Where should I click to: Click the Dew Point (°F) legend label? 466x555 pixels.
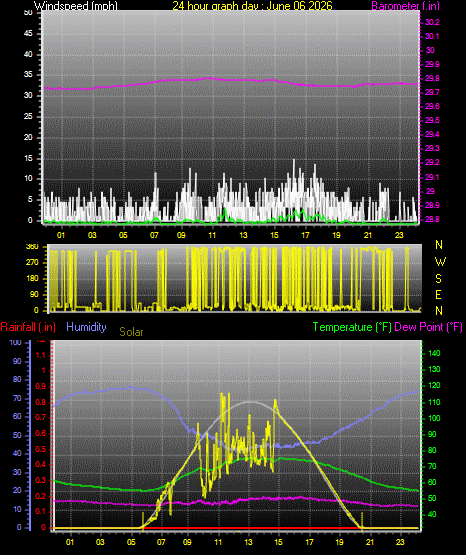428,327
